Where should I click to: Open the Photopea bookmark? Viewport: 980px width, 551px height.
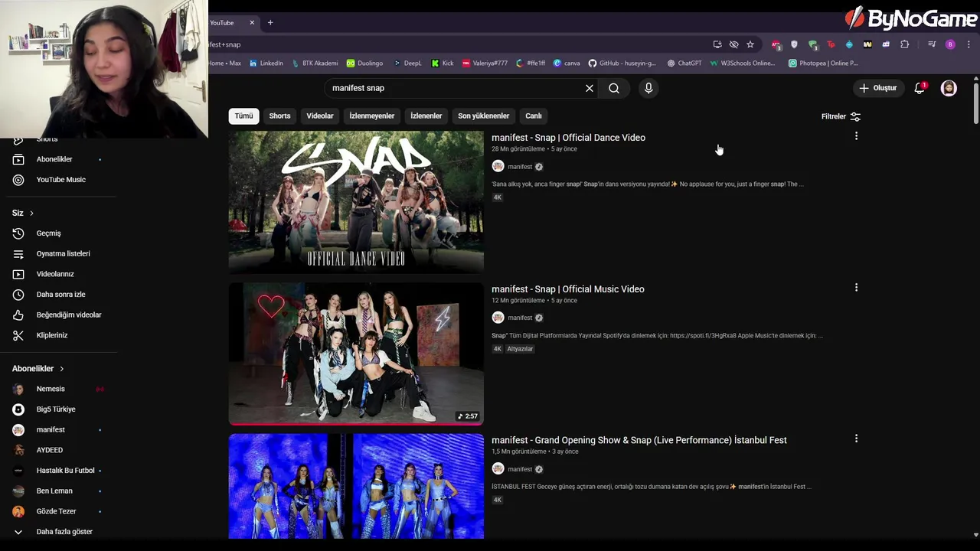pyautogui.click(x=823, y=64)
